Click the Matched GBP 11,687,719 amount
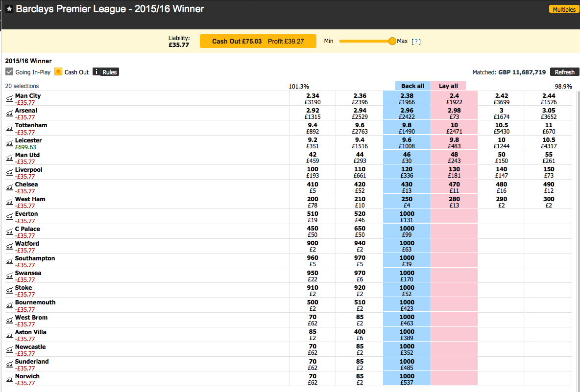The image size is (580, 392). coord(522,72)
